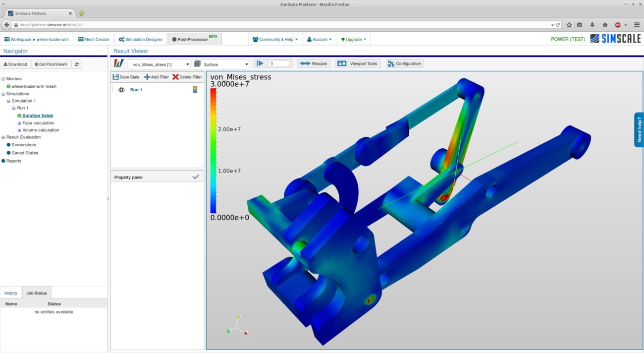This screenshot has width=644, height=354.
Task: Open URL history dropdown arrow
Action: (552, 25)
